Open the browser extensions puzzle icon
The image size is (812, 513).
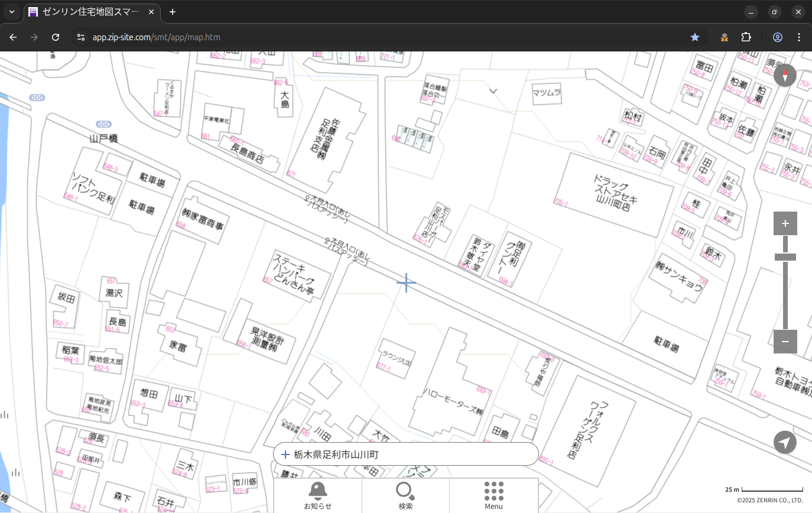(746, 37)
